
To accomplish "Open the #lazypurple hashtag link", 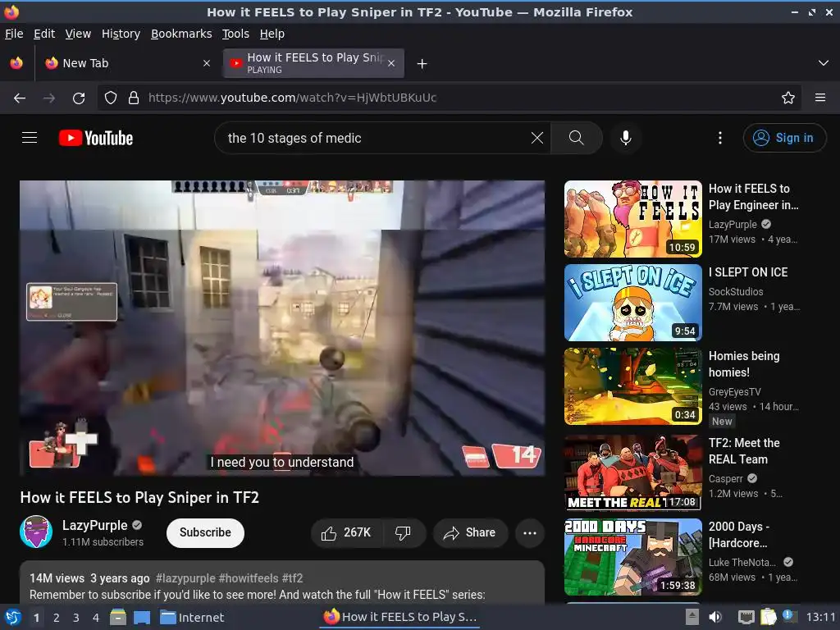I will click(185, 578).
